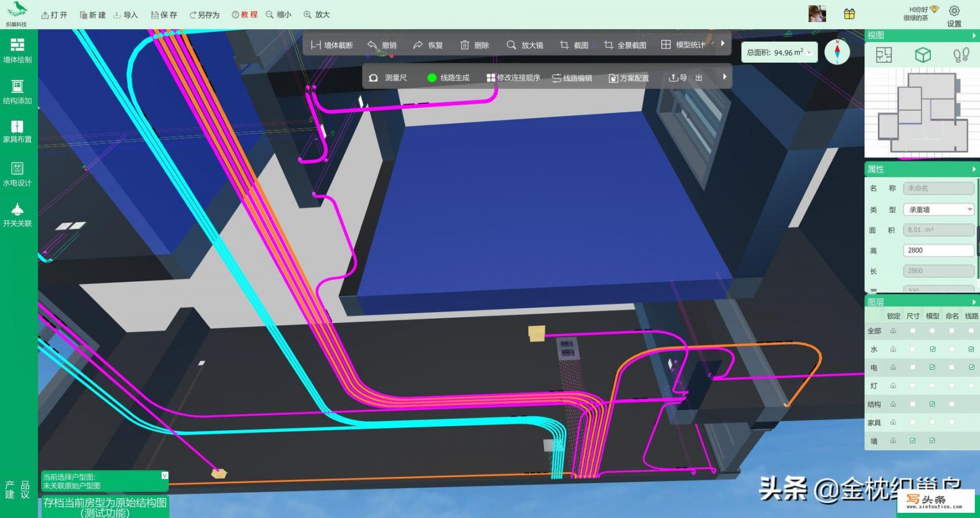Open the furniture layout (家具布置) tool
980x518 pixels.
point(18,132)
